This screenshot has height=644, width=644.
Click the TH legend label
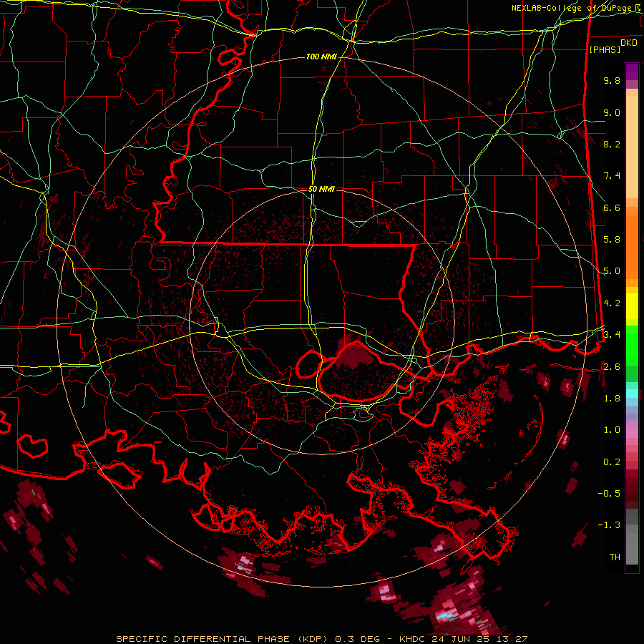pos(615,557)
